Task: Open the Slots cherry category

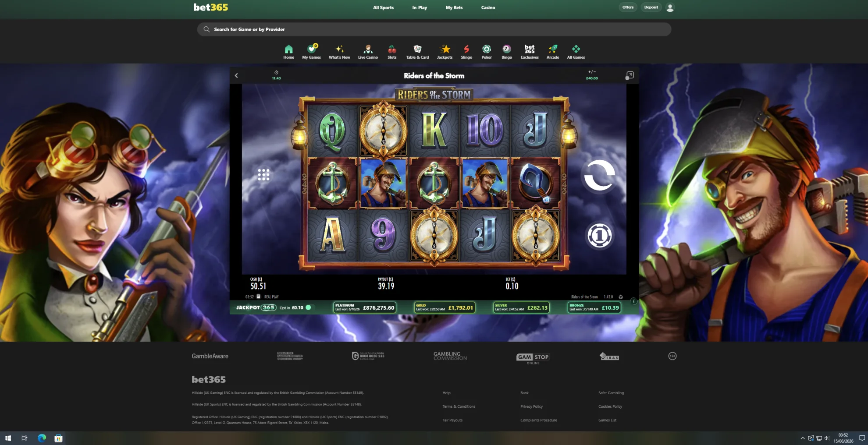Action: point(392,52)
